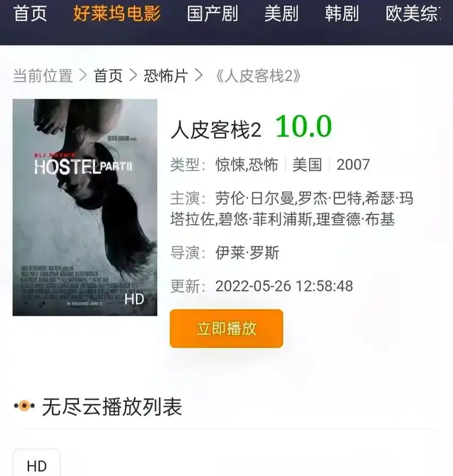Click the 无尽云播放列表 dotted icon
The width and height of the screenshot is (453, 476).
[x=24, y=406]
